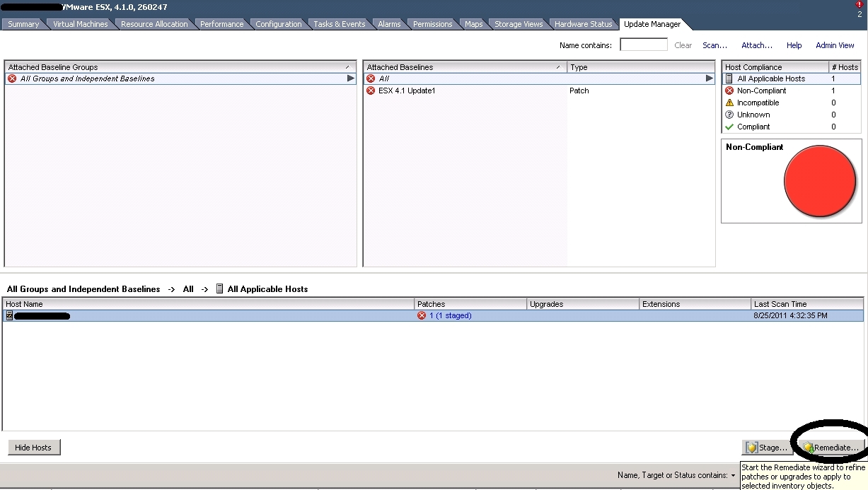Click the Hide Hosts button
Screen dimensions: 868x490
tap(34, 448)
